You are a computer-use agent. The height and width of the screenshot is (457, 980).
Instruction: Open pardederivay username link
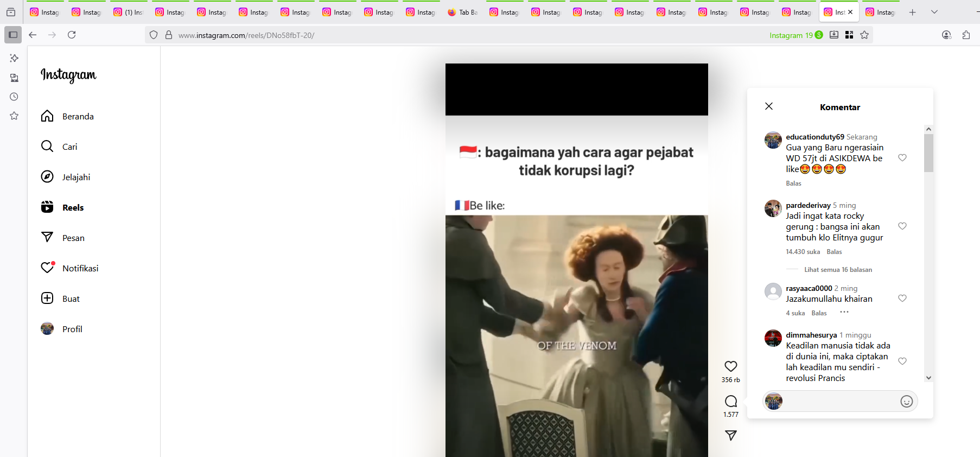(x=808, y=205)
